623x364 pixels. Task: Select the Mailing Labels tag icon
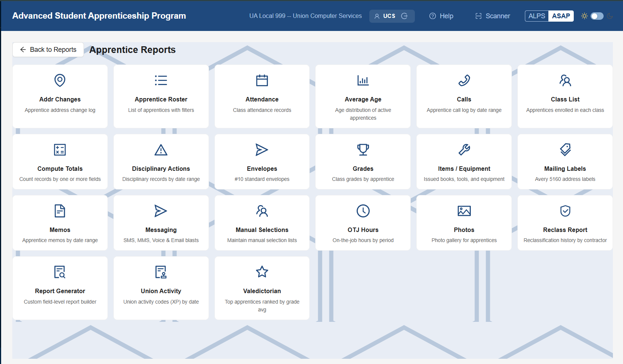[x=565, y=150]
